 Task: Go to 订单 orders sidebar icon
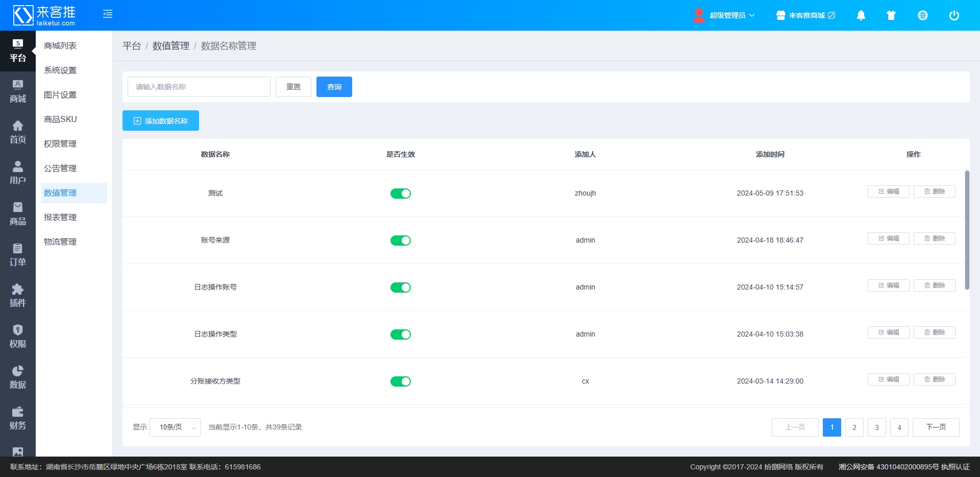point(17,255)
